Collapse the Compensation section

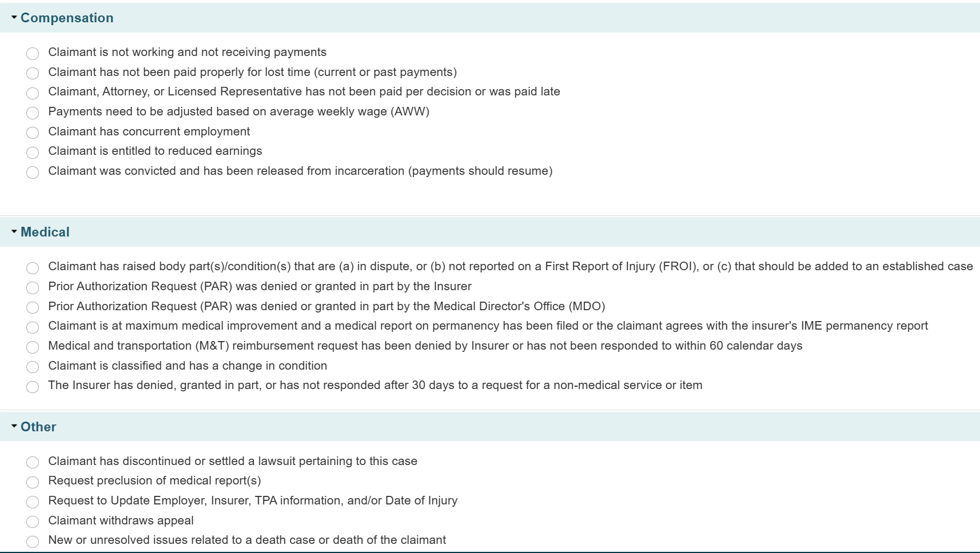14,18
